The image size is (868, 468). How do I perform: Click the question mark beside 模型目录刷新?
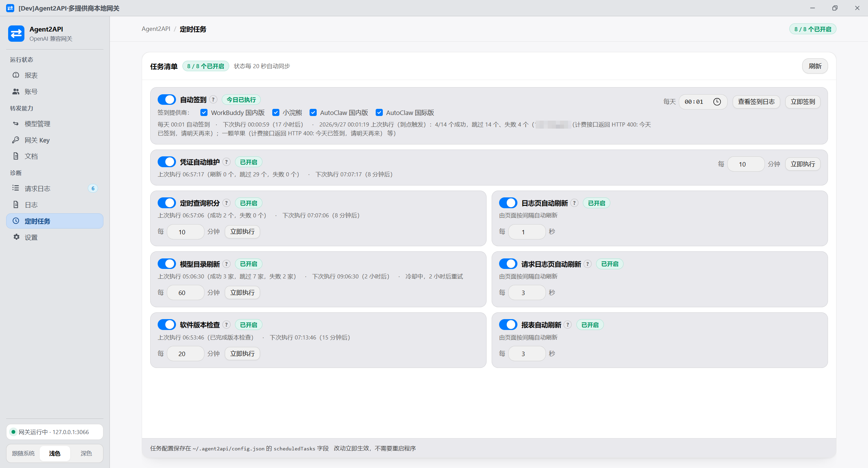226,264
